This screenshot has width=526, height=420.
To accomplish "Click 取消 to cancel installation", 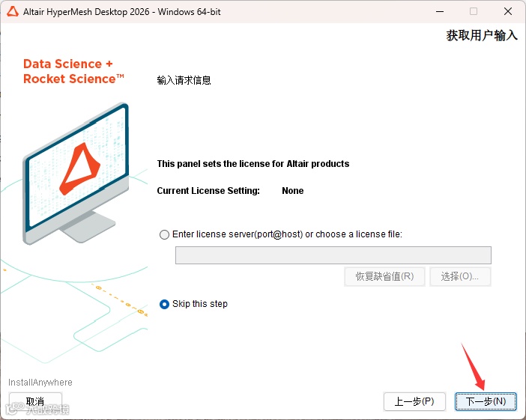I will click(x=35, y=401).
